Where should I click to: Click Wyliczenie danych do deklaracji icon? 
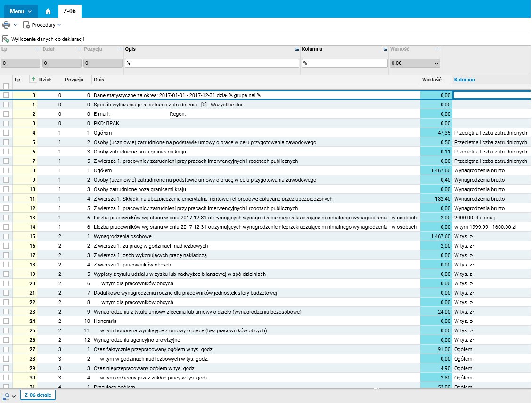(x=6, y=39)
